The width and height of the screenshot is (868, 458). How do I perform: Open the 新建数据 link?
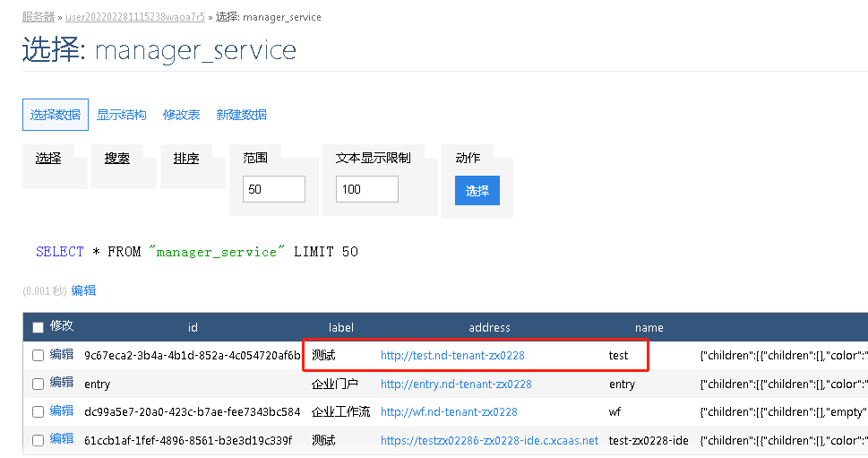(x=241, y=115)
